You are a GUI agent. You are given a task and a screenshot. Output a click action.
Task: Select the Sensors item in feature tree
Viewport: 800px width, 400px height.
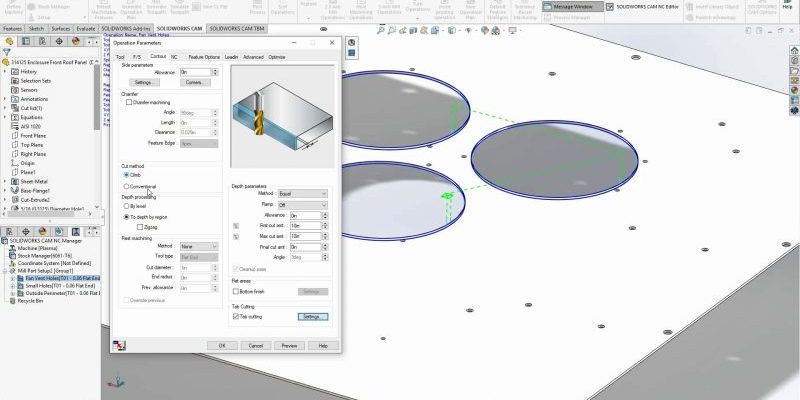(28, 89)
